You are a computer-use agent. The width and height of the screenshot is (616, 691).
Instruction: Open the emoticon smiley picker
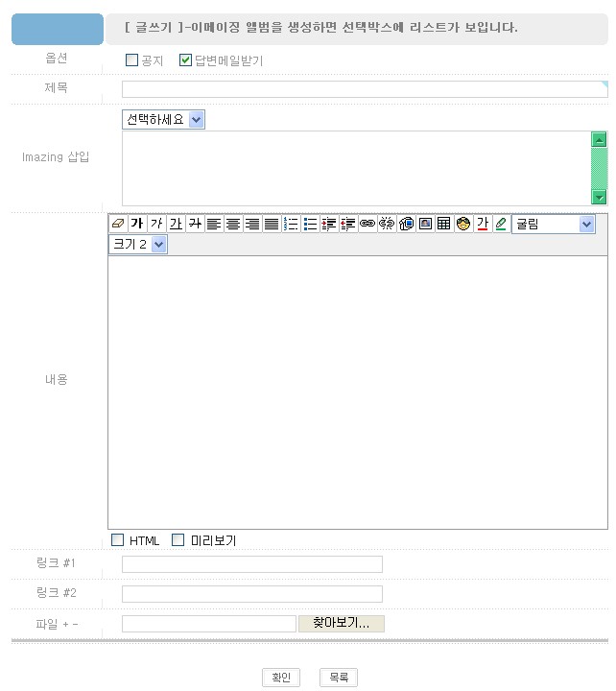coord(463,224)
